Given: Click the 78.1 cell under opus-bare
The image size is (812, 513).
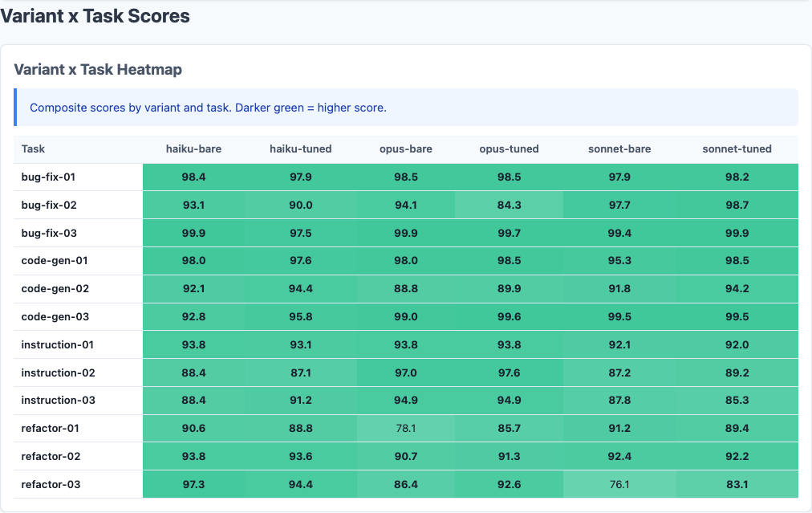Looking at the screenshot, I should 404,428.
